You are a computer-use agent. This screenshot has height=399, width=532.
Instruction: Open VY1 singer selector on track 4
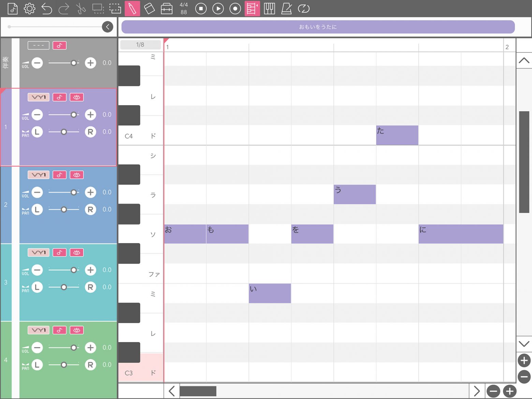pyautogui.click(x=39, y=330)
